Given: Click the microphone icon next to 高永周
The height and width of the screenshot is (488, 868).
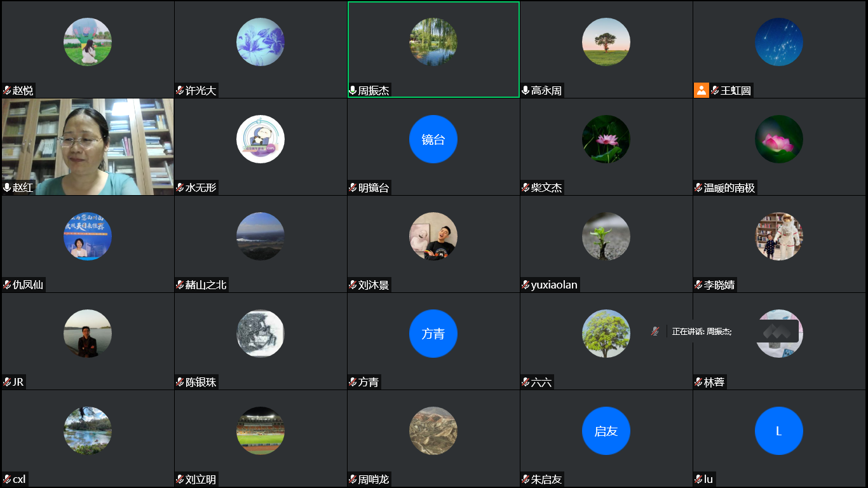Looking at the screenshot, I should click(526, 91).
